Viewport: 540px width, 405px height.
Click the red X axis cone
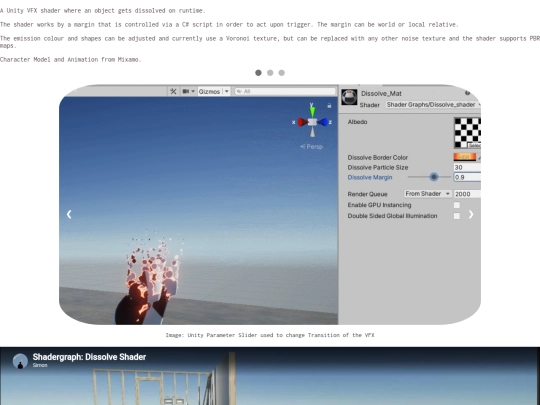tap(302, 122)
